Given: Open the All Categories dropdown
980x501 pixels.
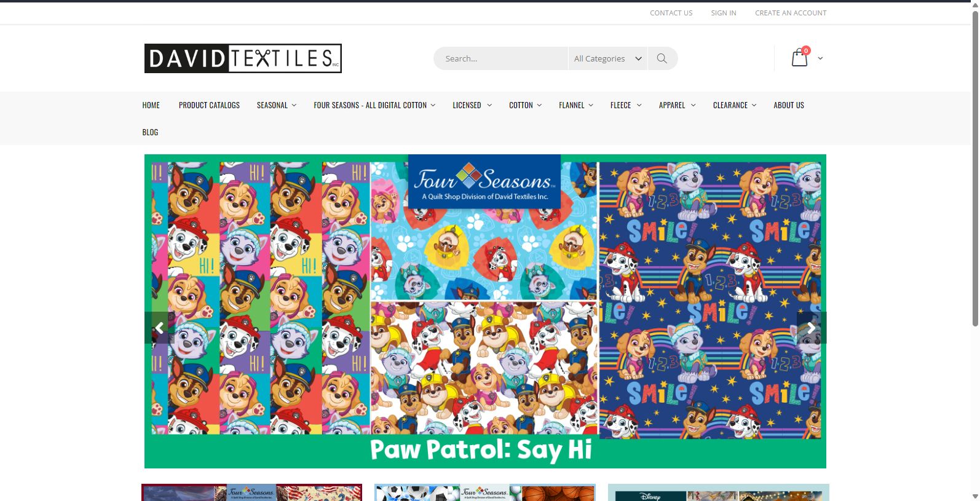Looking at the screenshot, I should 607,58.
